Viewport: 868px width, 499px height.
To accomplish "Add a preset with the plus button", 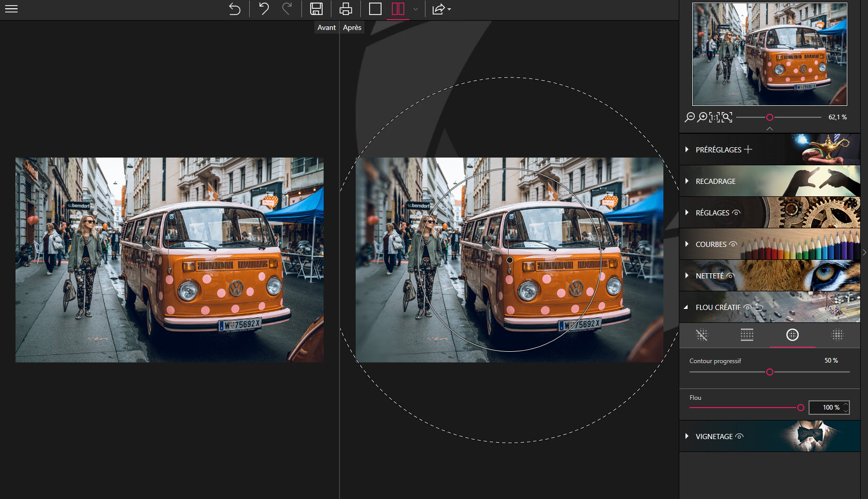I will coord(749,149).
